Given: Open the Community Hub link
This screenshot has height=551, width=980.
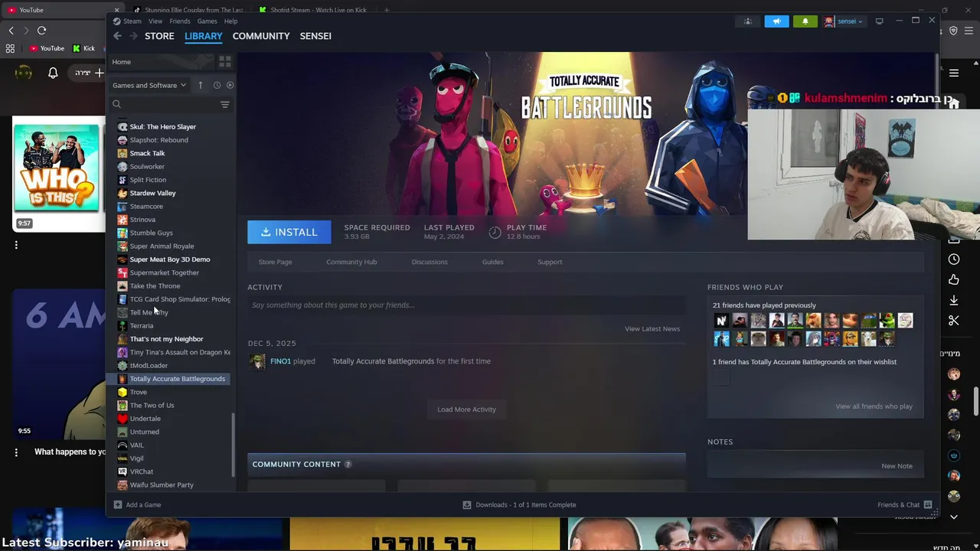Looking at the screenshot, I should pyautogui.click(x=351, y=262).
